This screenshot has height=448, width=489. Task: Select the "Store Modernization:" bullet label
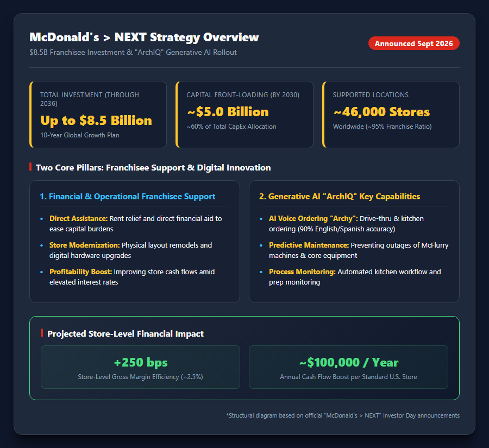tap(85, 245)
